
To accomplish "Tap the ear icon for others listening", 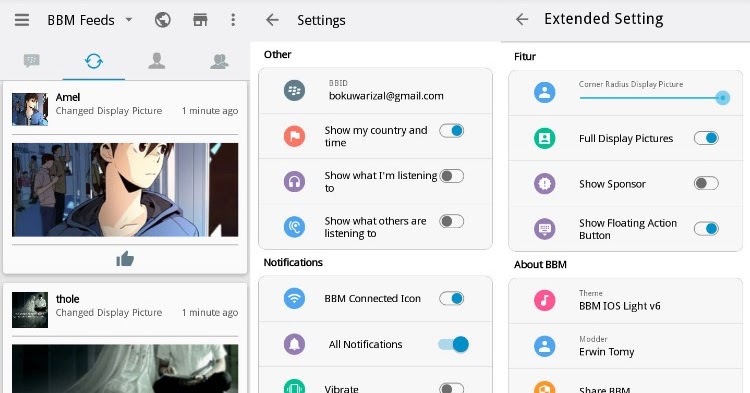I will 294,227.
